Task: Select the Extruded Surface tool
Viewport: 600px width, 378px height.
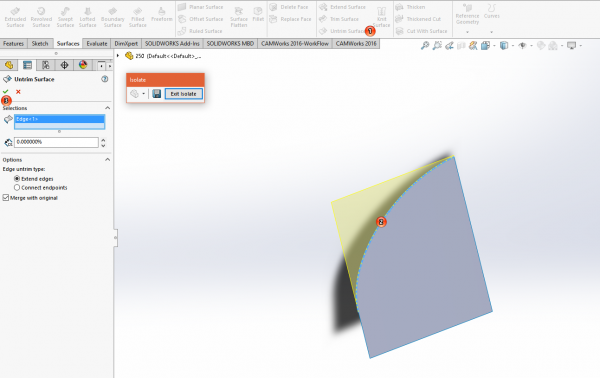Action: pyautogui.click(x=15, y=17)
